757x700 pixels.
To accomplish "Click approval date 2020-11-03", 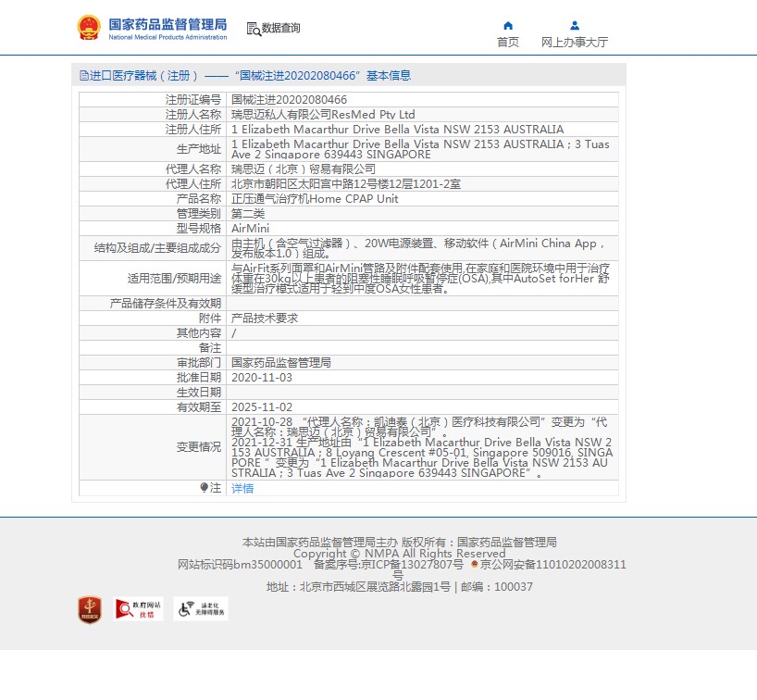I will (x=262, y=377).
